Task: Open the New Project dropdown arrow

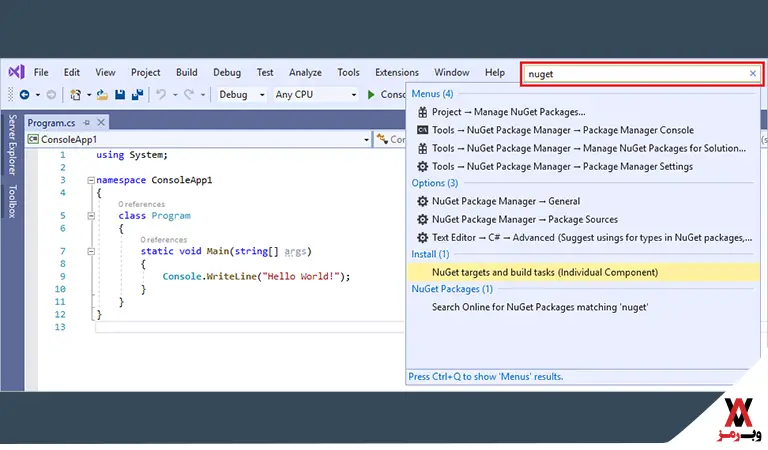Action: click(x=89, y=95)
